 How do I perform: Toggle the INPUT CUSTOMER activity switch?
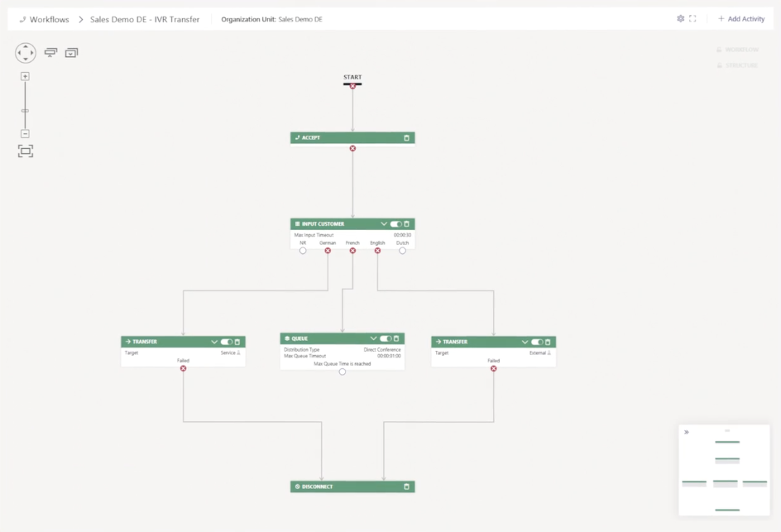click(395, 224)
